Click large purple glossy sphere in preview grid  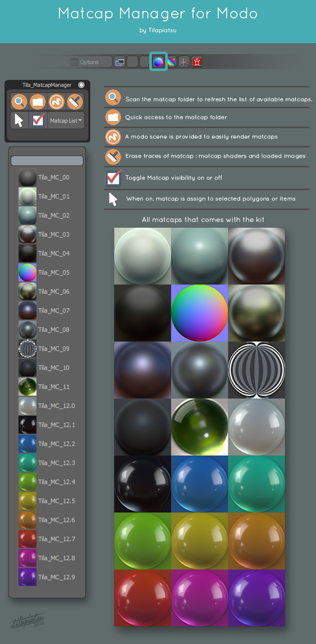[256, 598]
